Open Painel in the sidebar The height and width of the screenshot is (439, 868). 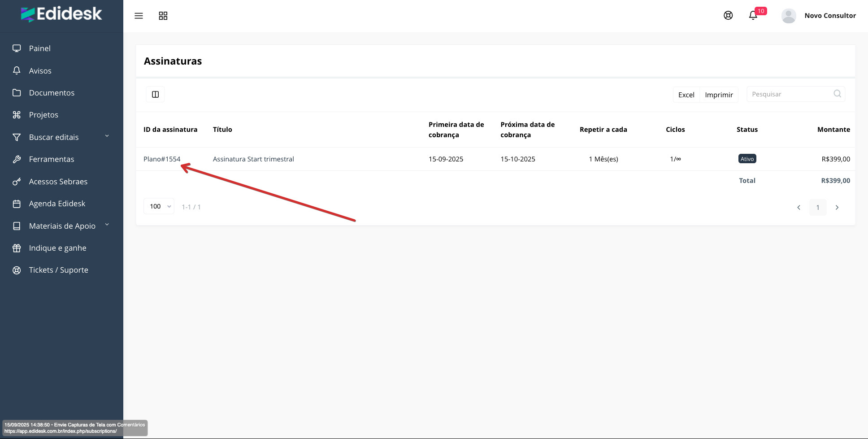(x=39, y=48)
